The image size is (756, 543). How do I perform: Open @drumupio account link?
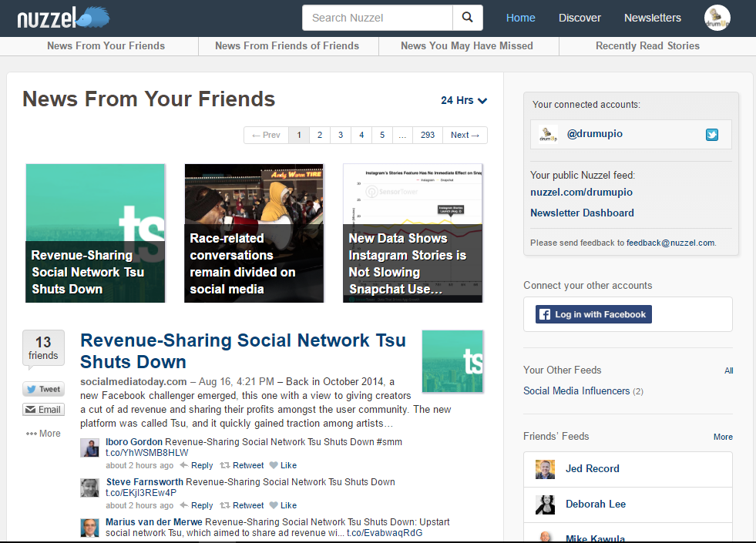tap(594, 134)
